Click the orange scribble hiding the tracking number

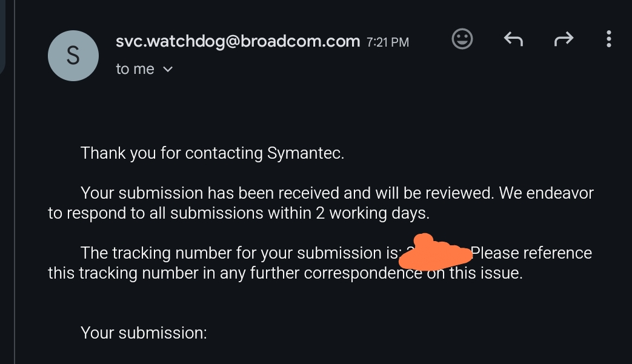coord(436,253)
